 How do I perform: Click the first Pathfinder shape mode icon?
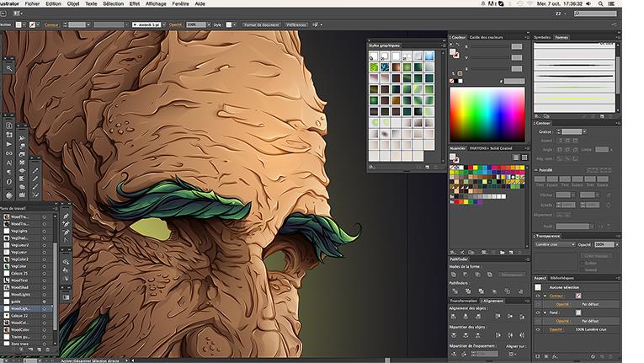pyautogui.click(x=455, y=274)
